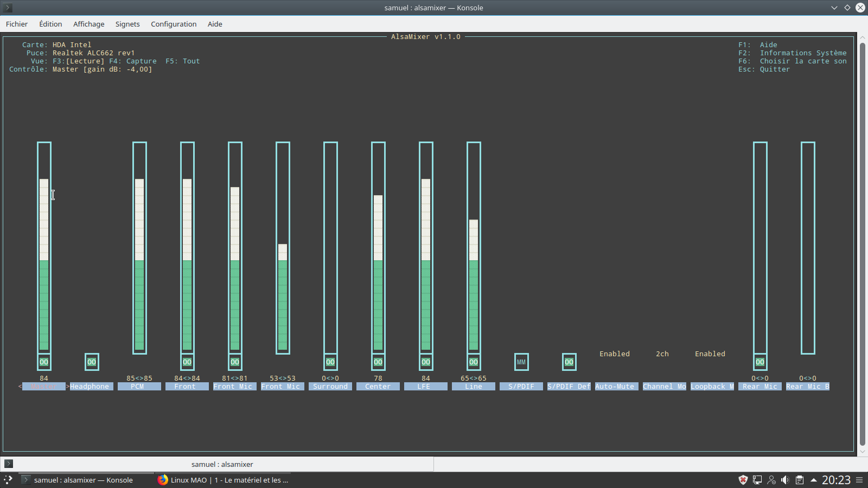Toggle the S/PDIF Def switch box

569,362
